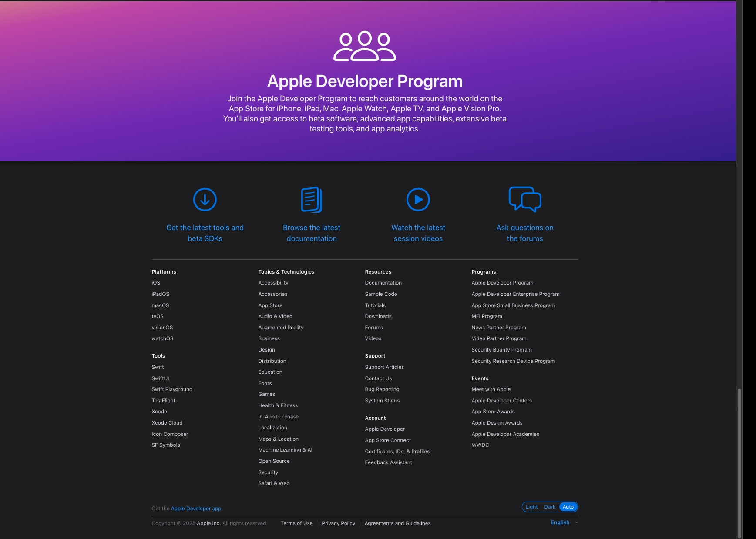Check System Status link
This screenshot has width=756, height=539.
click(382, 401)
